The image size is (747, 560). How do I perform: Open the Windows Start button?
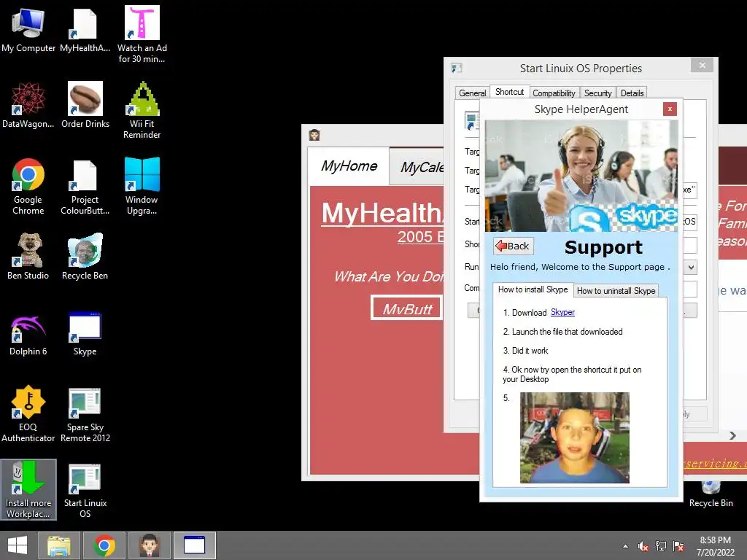(18, 545)
